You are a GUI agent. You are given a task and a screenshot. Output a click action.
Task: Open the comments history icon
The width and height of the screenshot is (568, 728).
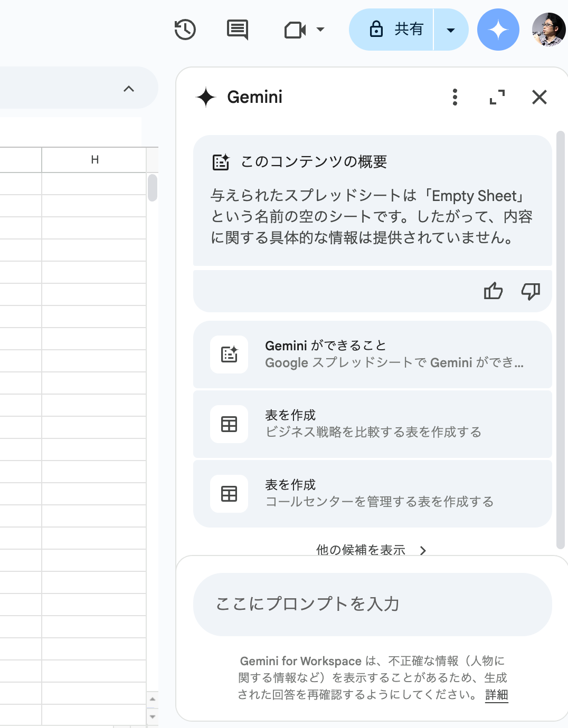tap(238, 30)
